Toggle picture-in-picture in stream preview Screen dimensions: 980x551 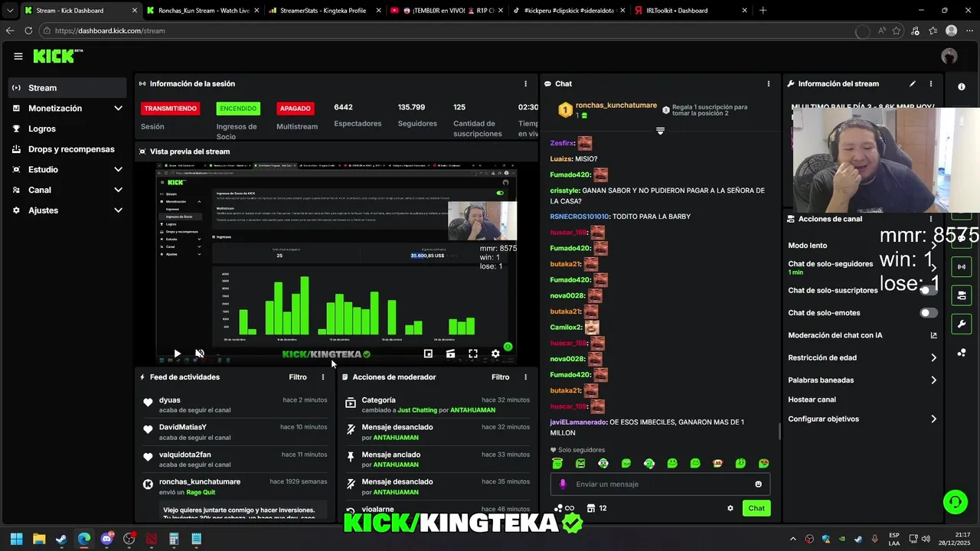click(x=428, y=354)
